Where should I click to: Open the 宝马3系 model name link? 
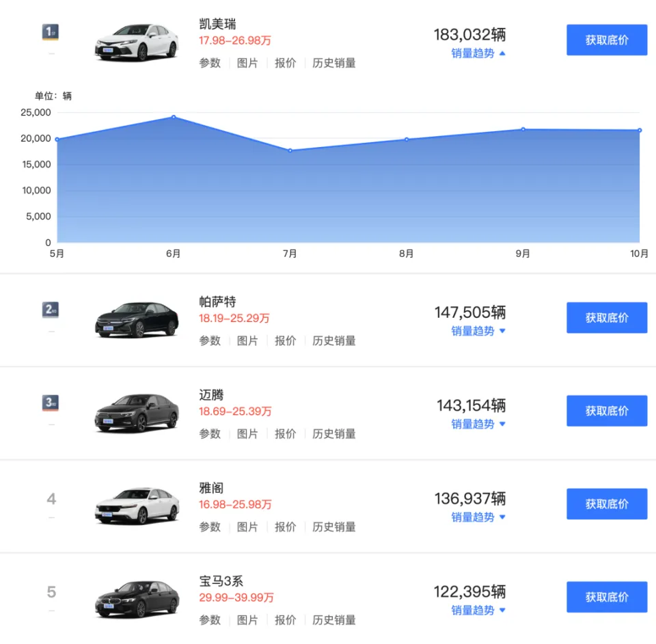tap(221, 581)
